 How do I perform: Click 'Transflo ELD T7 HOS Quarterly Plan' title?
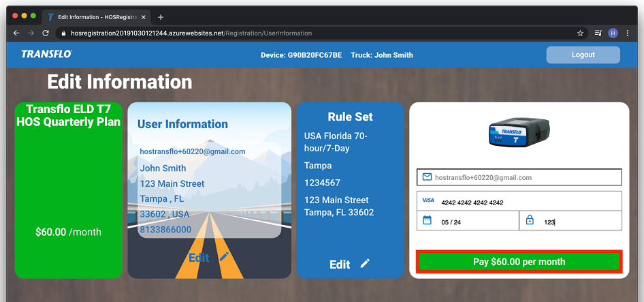tap(68, 116)
